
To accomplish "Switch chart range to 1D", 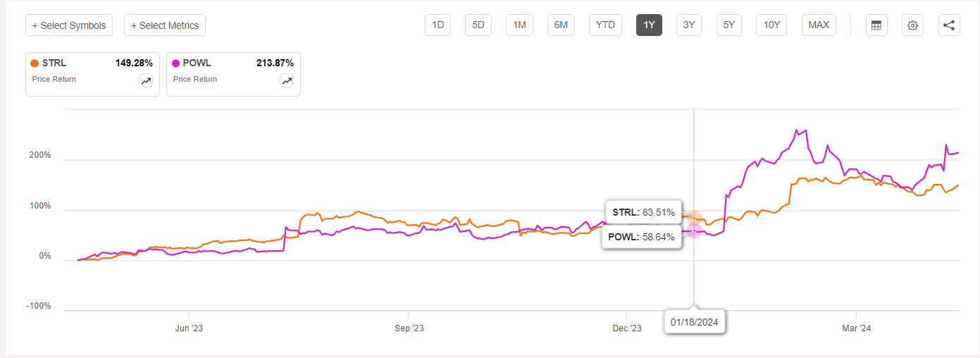I will coord(438,25).
